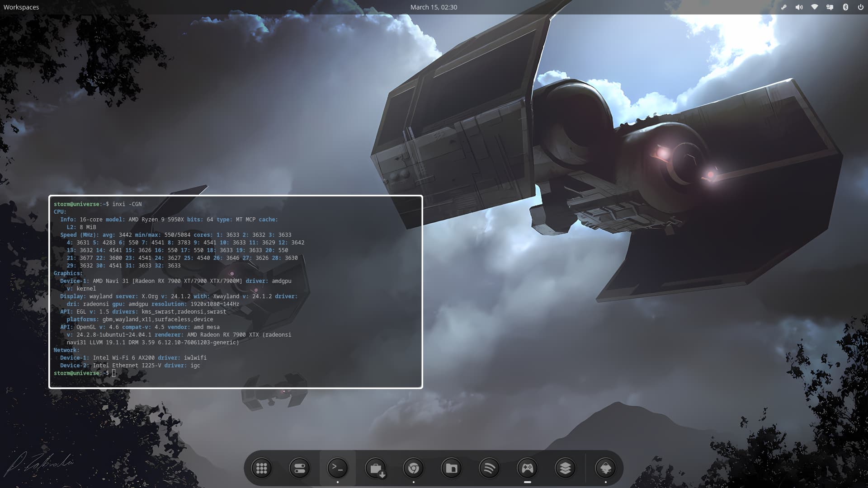Click the 'Graphics:' section header
Viewport: 868px width, 488px height.
pos(68,273)
